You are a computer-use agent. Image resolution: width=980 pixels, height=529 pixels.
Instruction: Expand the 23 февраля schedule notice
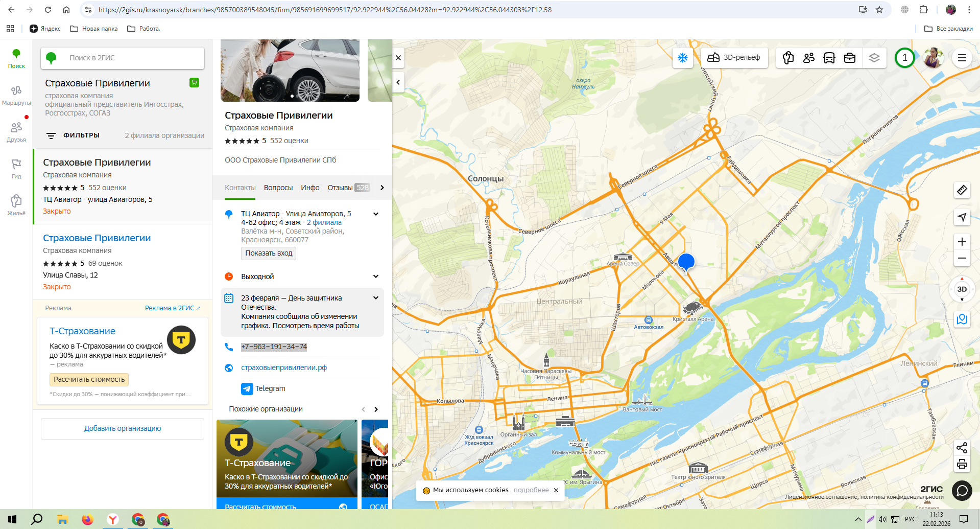tap(376, 298)
